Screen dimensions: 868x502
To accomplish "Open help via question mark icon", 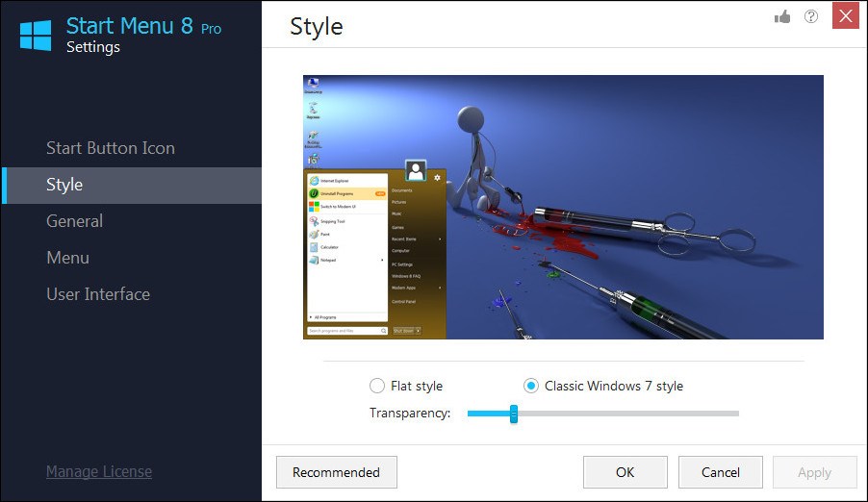I will (x=811, y=16).
